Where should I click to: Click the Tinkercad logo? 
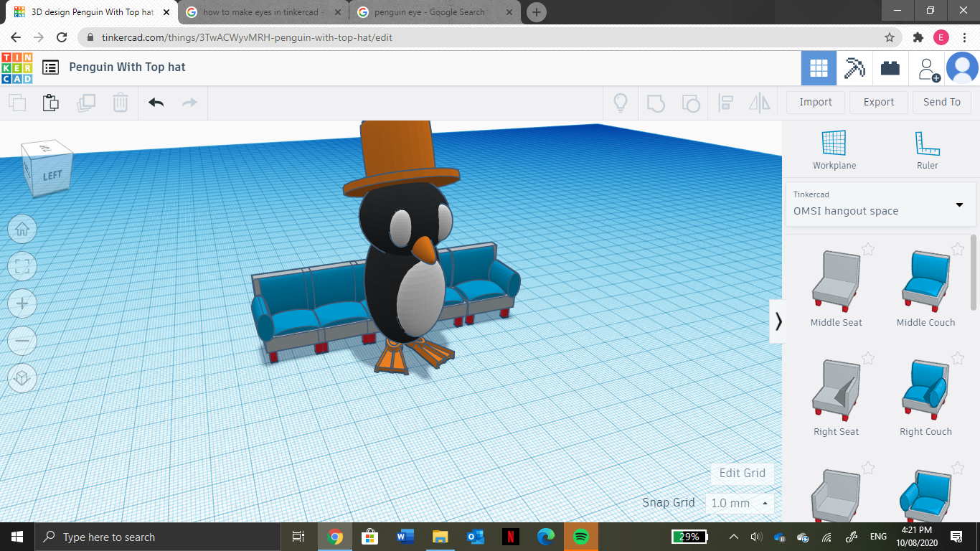[x=17, y=67]
